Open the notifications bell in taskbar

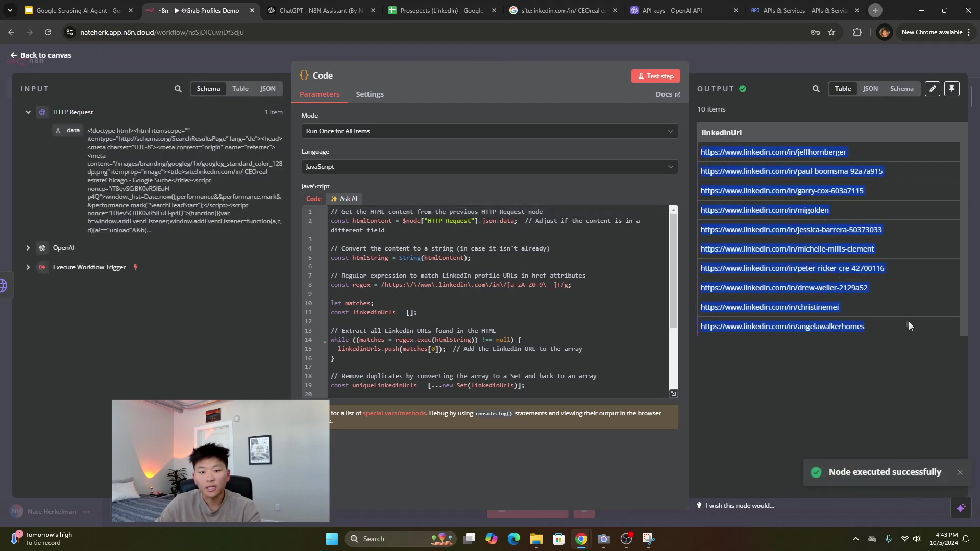[x=966, y=539]
